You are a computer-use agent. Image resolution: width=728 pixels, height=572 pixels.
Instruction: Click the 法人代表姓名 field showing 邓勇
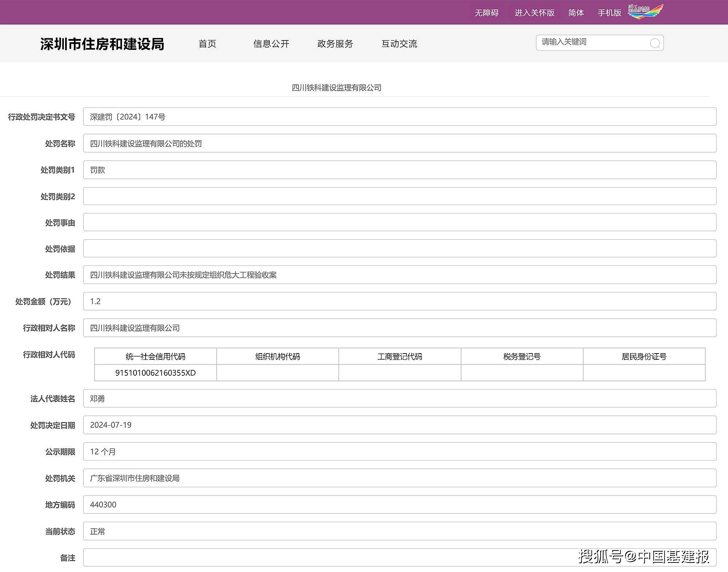tap(400, 398)
